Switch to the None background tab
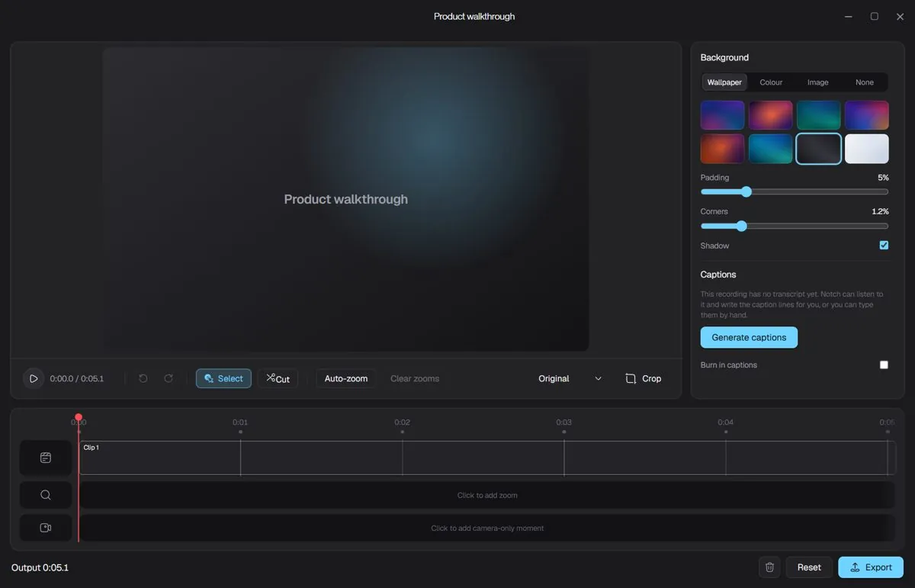915x588 pixels. click(x=865, y=82)
